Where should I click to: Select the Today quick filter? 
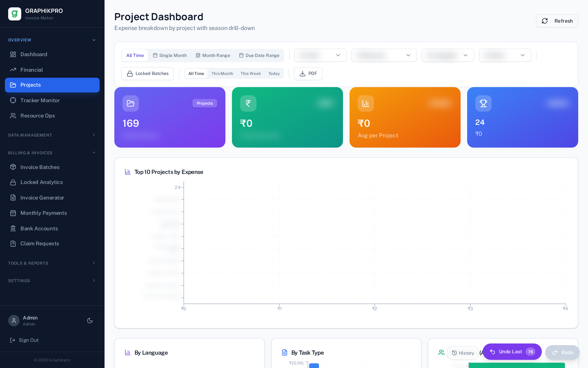(x=274, y=74)
